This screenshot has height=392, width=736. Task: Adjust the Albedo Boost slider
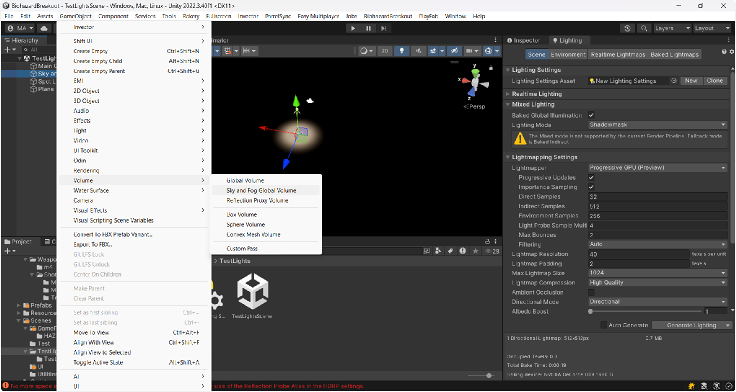pos(645,311)
